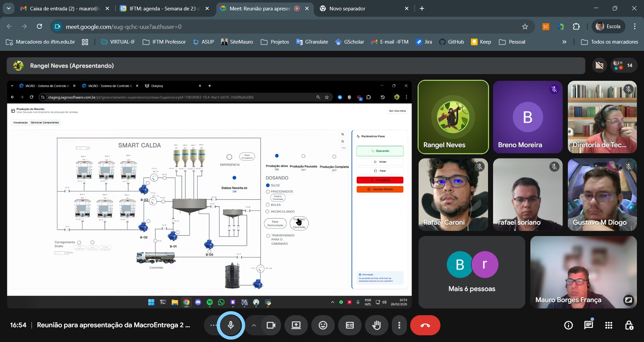Leave the call with the red button

(425, 325)
